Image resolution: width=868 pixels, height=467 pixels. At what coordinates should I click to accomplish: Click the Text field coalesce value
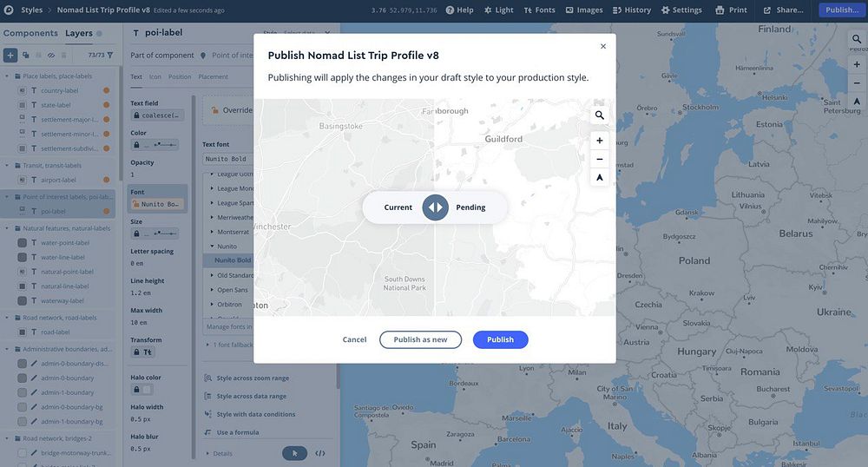point(157,115)
